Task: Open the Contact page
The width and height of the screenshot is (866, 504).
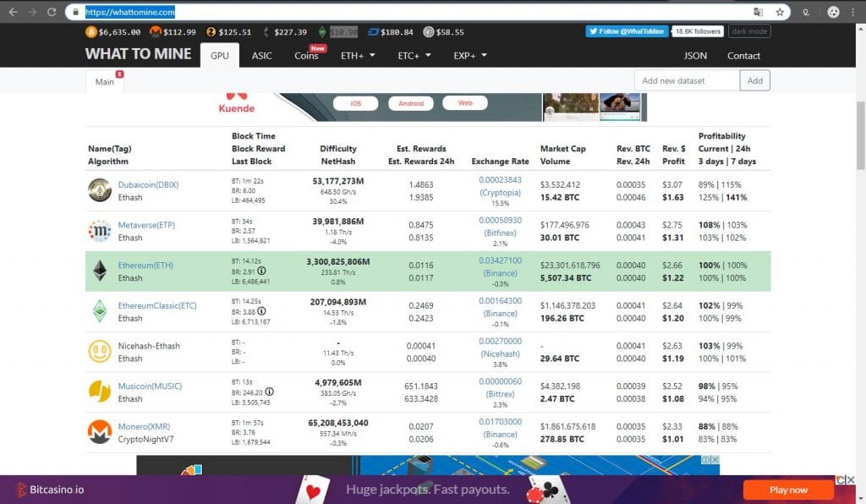Action: point(743,55)
